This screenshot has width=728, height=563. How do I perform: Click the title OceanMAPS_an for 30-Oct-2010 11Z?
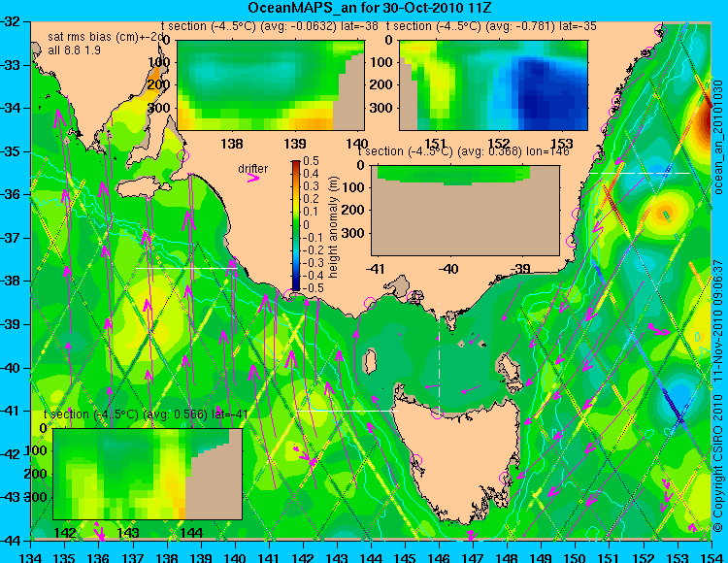[x=369, y=8]
